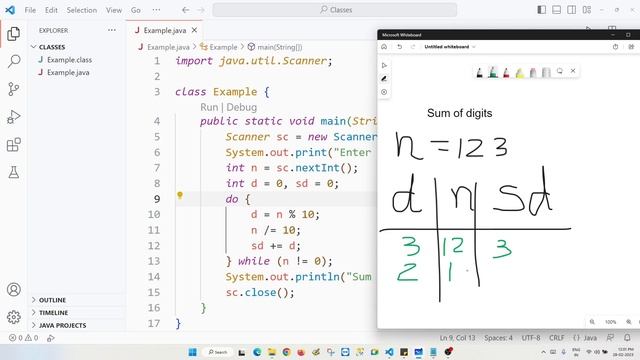This screenshot has height=360, width=640.
Task: Show more menus with the ellipsis
Action: point(156,10)
